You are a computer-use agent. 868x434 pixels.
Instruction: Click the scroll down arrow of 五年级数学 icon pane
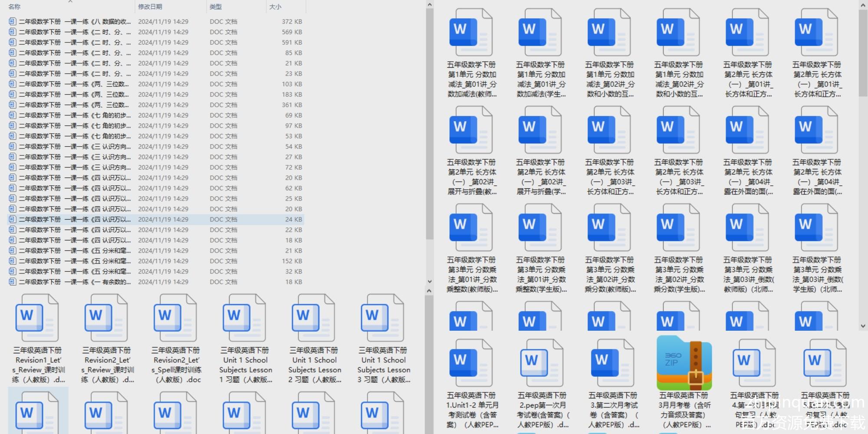point(863,326)
